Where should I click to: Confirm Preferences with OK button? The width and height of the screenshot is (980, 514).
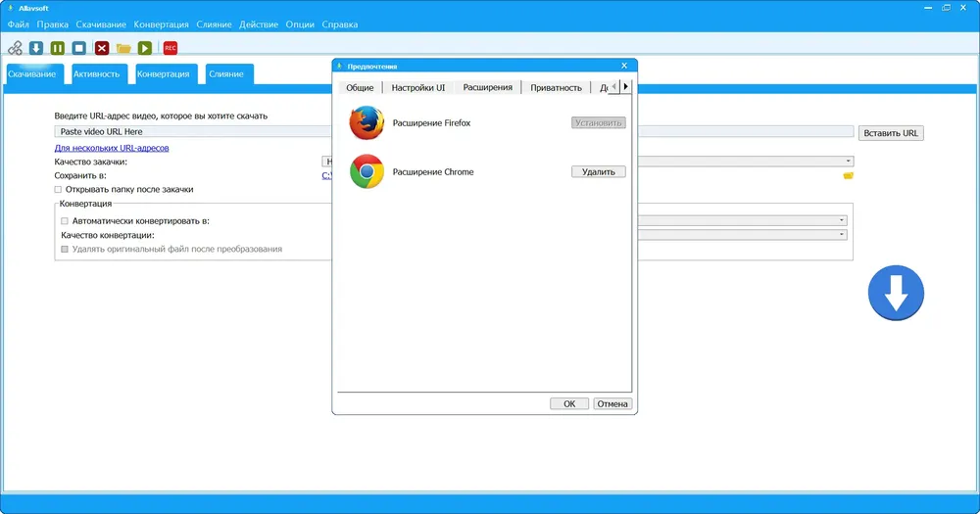pyautogui.click(x=569, y=404)
